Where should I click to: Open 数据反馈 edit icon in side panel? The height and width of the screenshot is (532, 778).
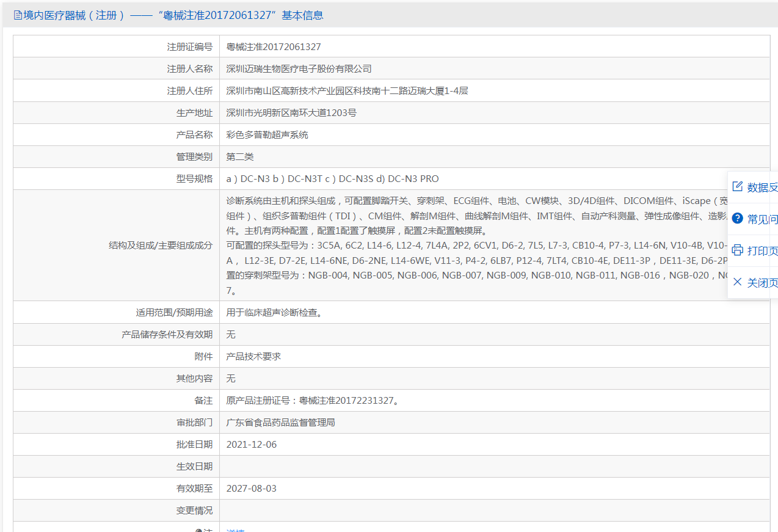pos(737,187)
